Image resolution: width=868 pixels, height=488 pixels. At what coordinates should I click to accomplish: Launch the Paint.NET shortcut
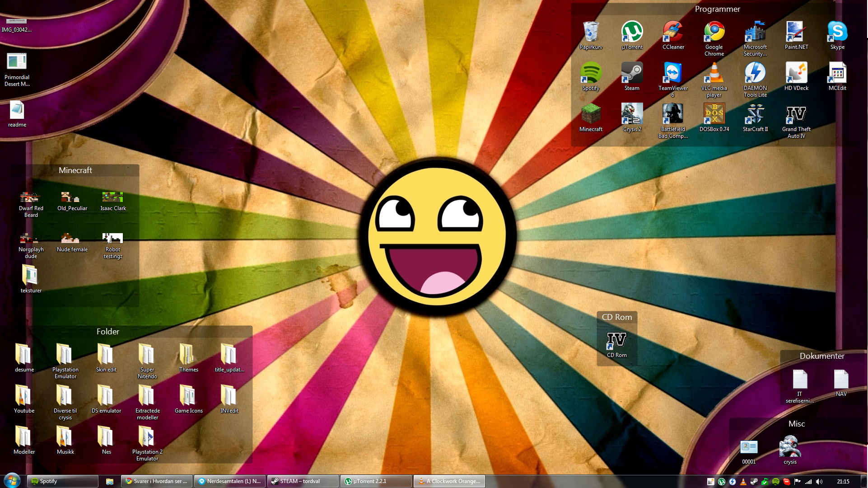coord(796,35)
